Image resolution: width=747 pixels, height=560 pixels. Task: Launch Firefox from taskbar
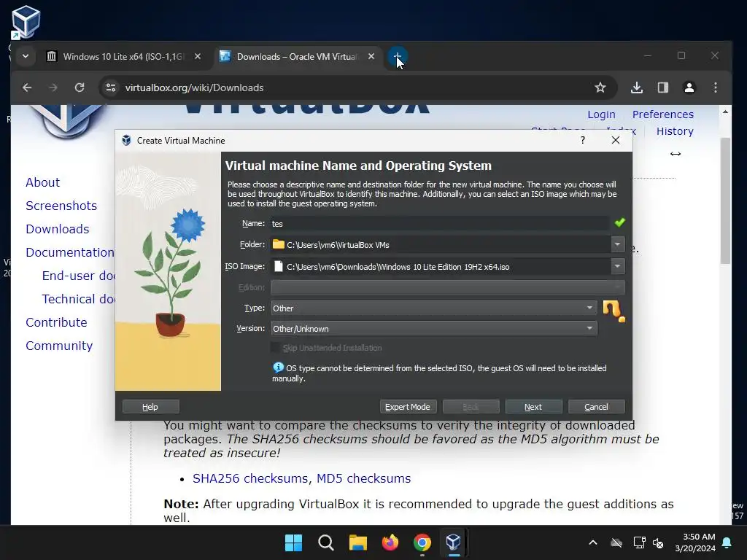pyautogui.click(x=390, y=542)
